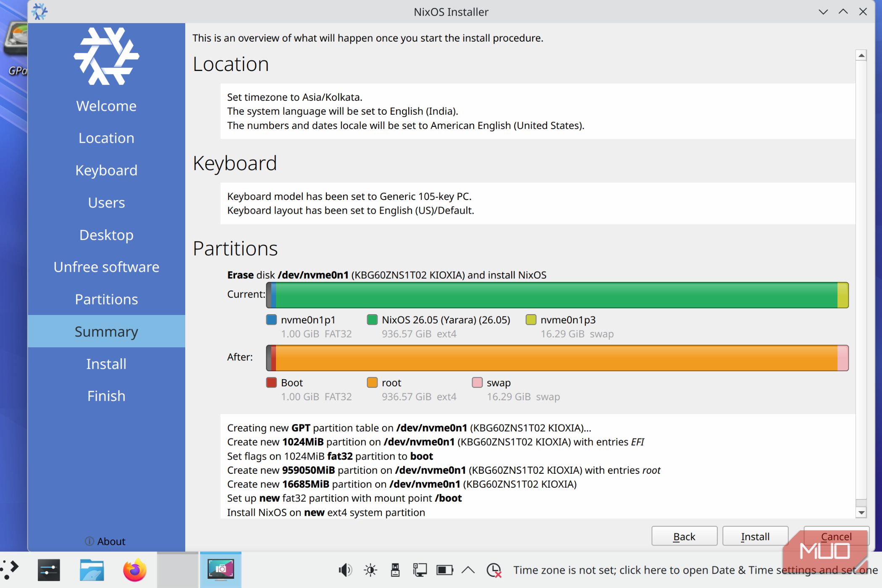The height and width of the screenshot is (588, 882).
Task: Click the NixOS logo in the sidebar
Action: coord(106,56)
